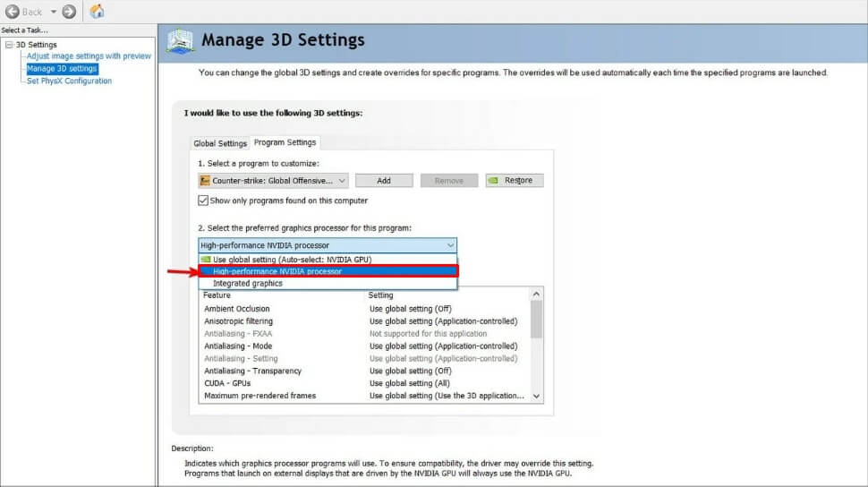Open the Back history dropdown arrow
The image size is (868, 487).
tap(54, 12)
